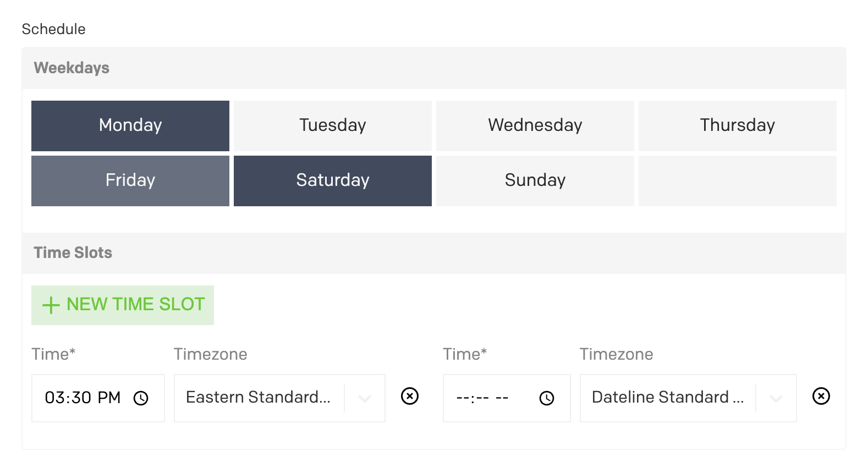Enable Wednesday in the schedule

point(535,125)
